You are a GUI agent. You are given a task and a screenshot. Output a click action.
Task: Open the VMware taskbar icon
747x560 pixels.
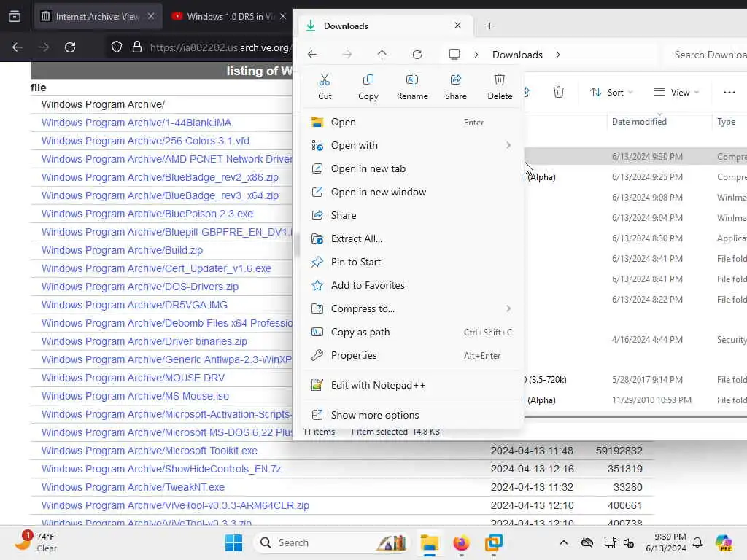[494, 542]
